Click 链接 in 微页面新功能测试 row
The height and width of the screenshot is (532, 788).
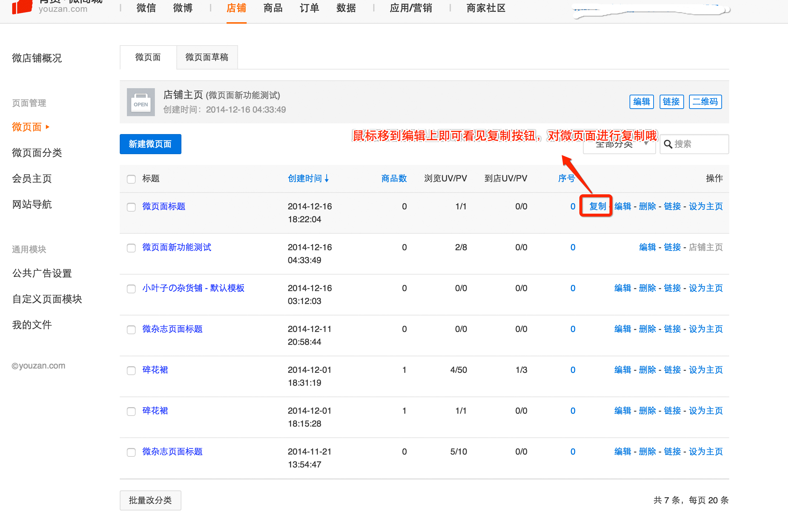click(x=673, y=247)
